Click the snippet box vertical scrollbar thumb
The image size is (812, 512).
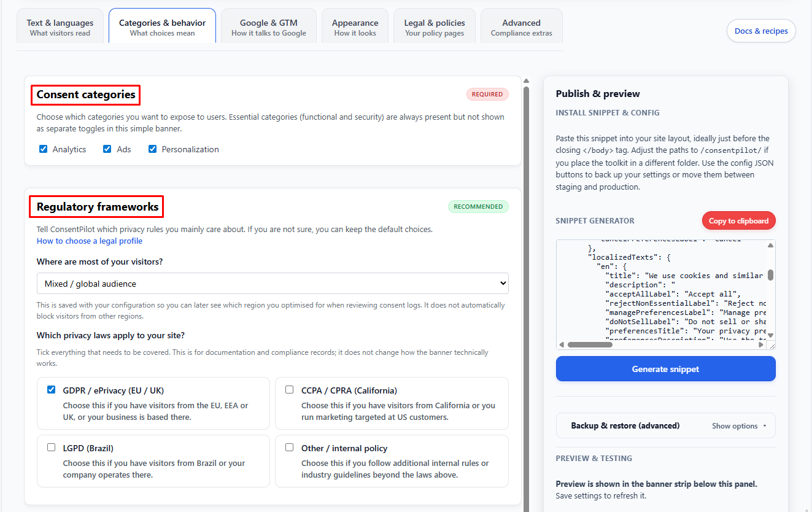point(770,274)
